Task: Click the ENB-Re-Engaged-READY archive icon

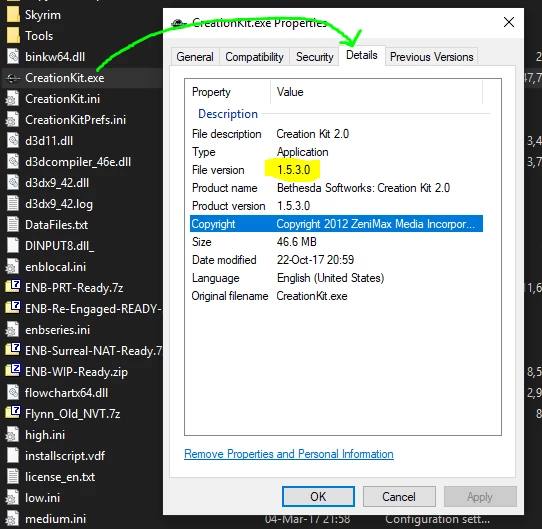Action: click(x=13, y=308)
